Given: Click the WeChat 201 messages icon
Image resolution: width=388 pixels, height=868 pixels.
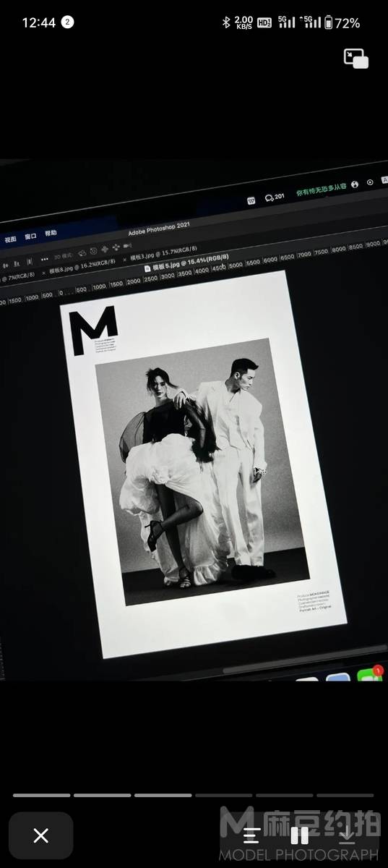Looking at the screenshot, I should 275,197.
